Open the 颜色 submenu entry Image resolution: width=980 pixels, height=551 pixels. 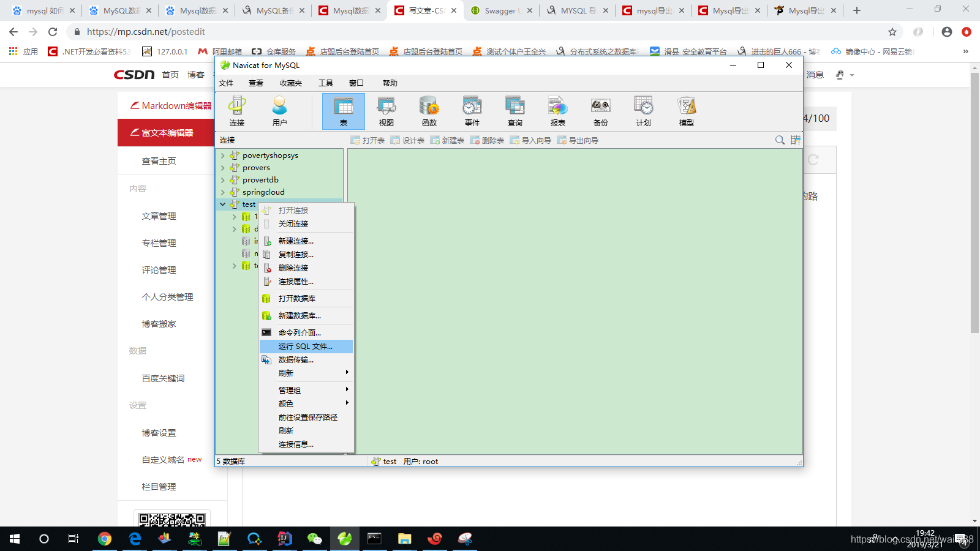(306, 404)
